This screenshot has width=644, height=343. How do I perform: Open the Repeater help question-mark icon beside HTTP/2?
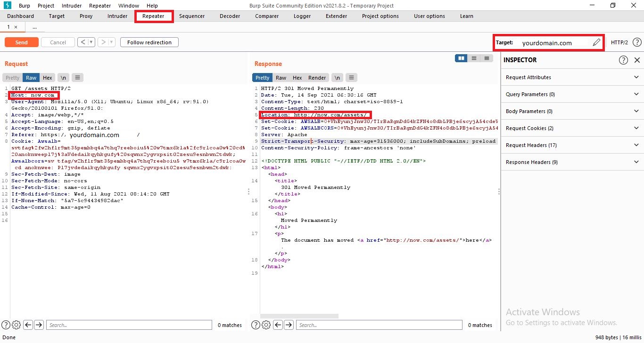pos(637,42)
